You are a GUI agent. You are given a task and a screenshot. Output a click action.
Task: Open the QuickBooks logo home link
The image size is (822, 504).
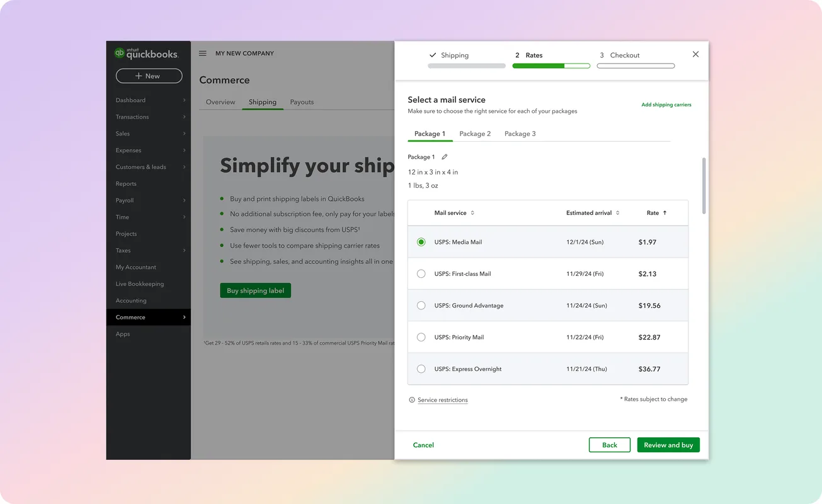[x=147, y=54]
